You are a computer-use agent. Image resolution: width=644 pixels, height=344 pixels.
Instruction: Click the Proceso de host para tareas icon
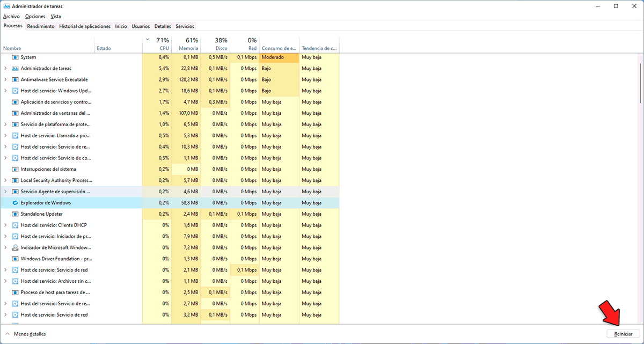(x=15, y=292)
